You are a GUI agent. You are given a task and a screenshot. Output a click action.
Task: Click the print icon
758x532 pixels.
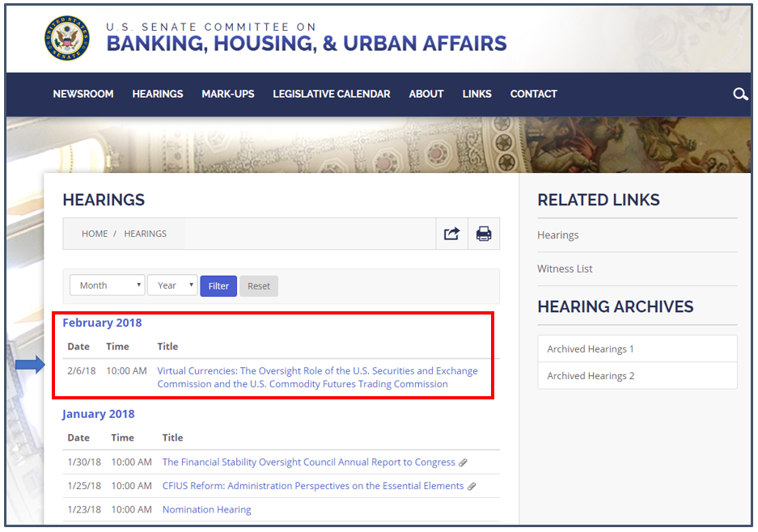click(x=484, y=234)
